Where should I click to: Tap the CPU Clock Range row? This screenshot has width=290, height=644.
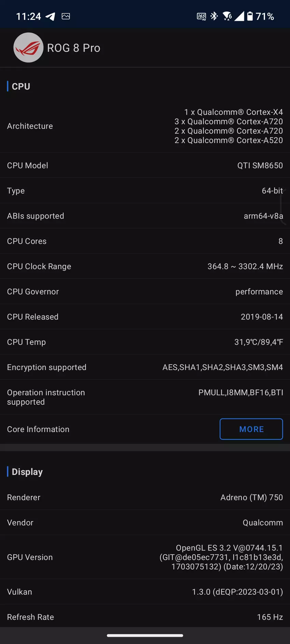pyautogui.click(x=145, y=266)
